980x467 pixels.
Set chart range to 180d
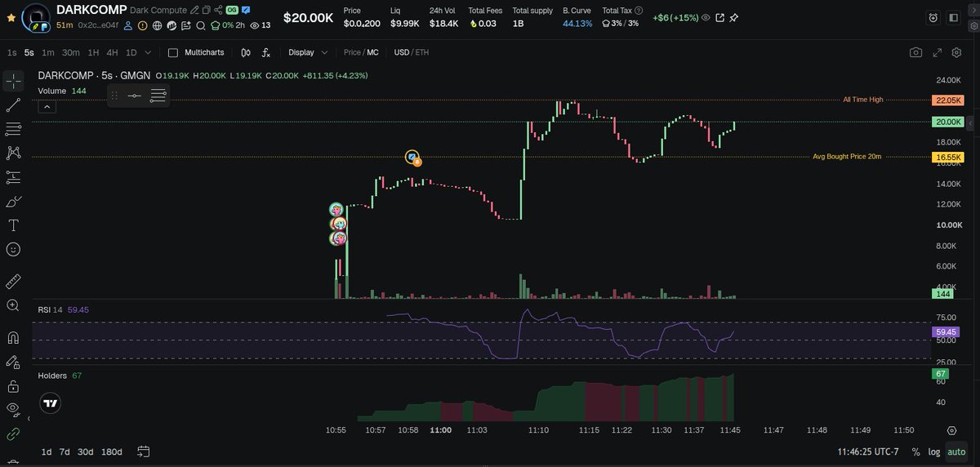tap(111, 451)
